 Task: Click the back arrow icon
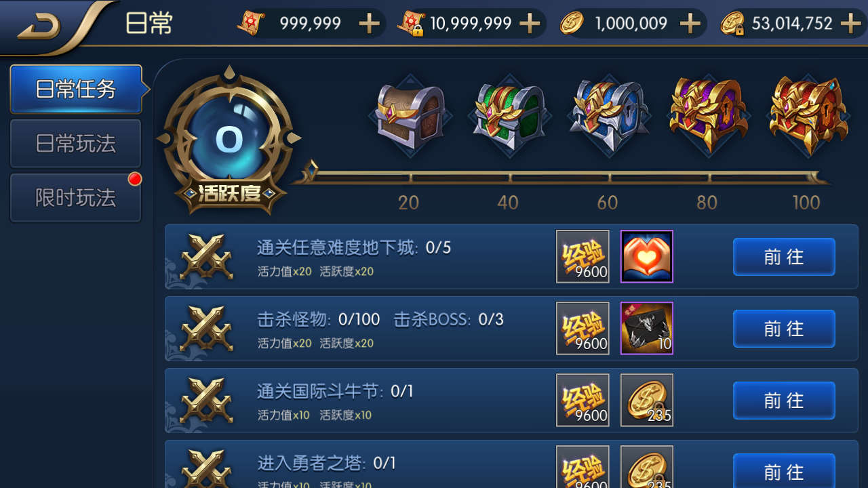pos(39,26)
